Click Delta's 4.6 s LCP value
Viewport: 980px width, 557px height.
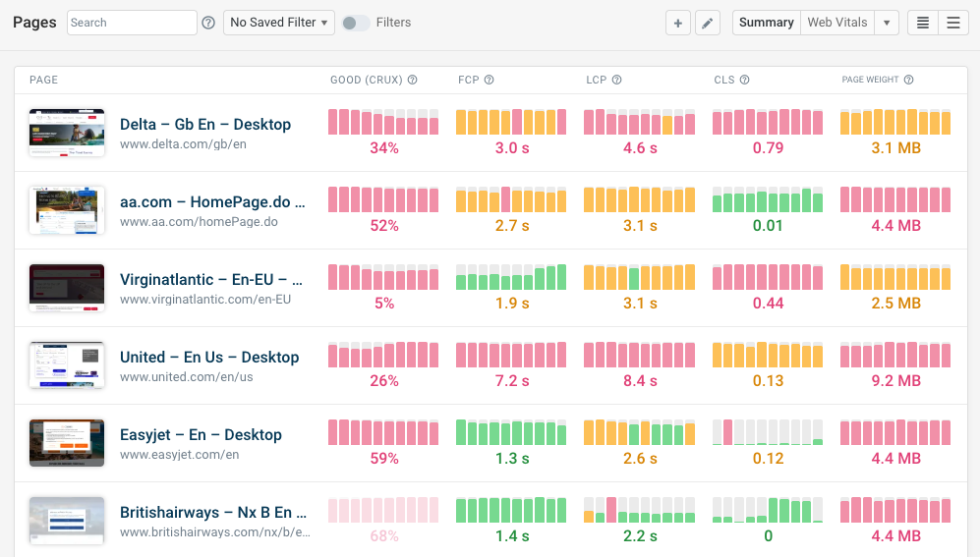(x=640, y=148)
